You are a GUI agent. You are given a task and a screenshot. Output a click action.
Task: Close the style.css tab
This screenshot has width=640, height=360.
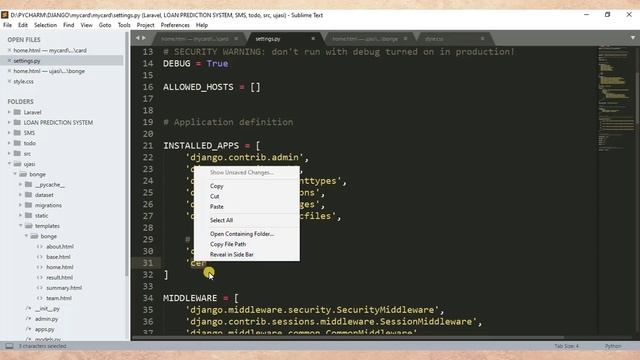pos(482,39)
